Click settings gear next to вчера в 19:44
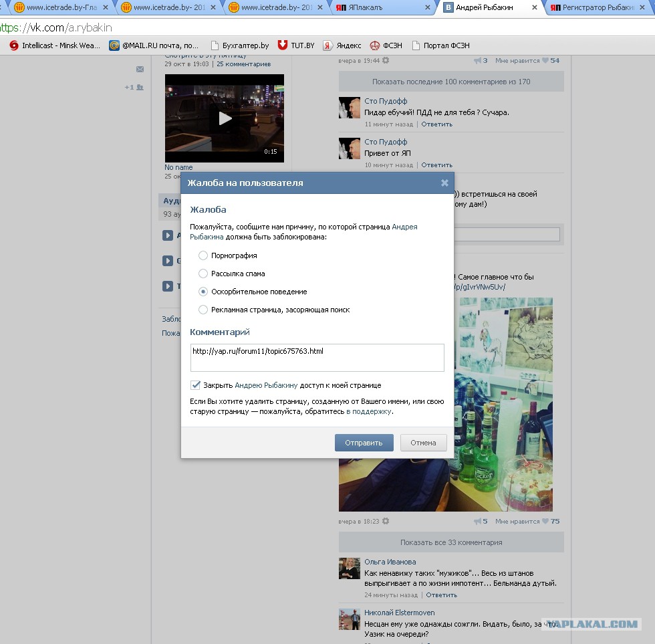 (x=386, y=61)
